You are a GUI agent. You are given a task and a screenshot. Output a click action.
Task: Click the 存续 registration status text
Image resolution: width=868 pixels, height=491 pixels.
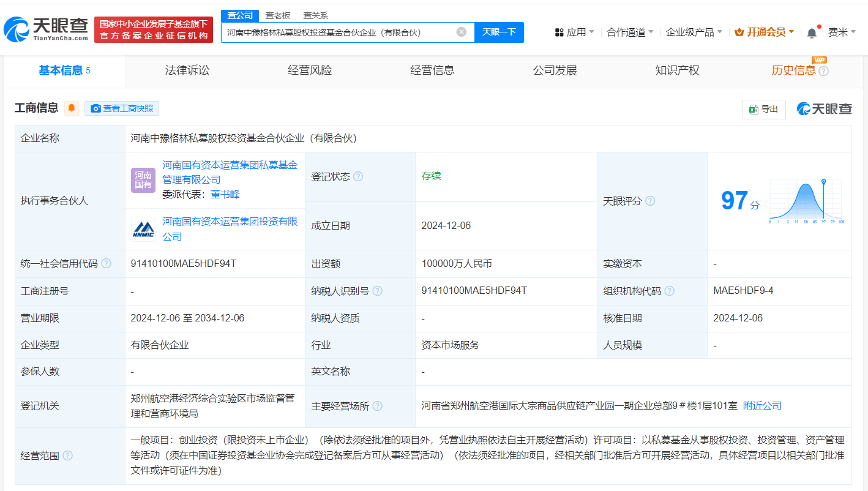[x=431, y=176]
